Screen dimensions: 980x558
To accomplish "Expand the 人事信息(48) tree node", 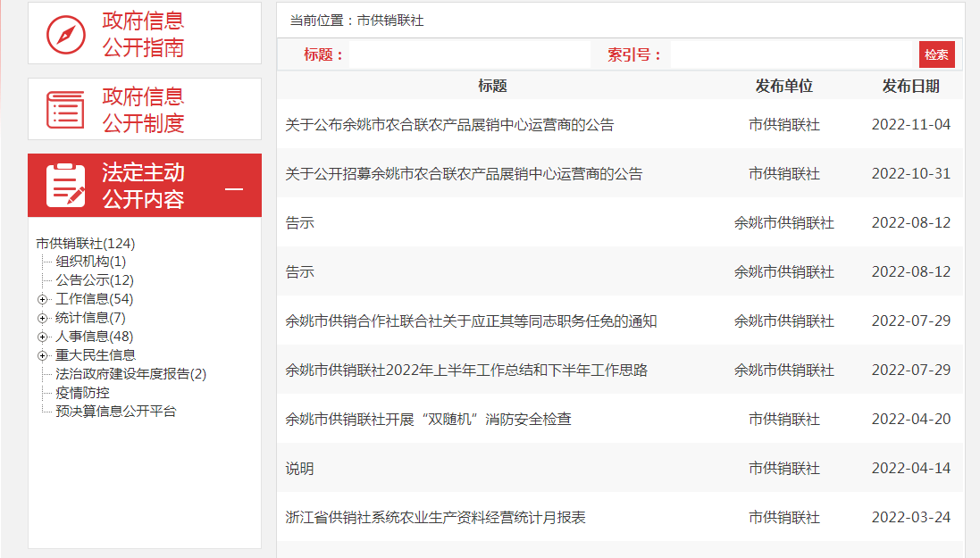I will tap(43, 337).
